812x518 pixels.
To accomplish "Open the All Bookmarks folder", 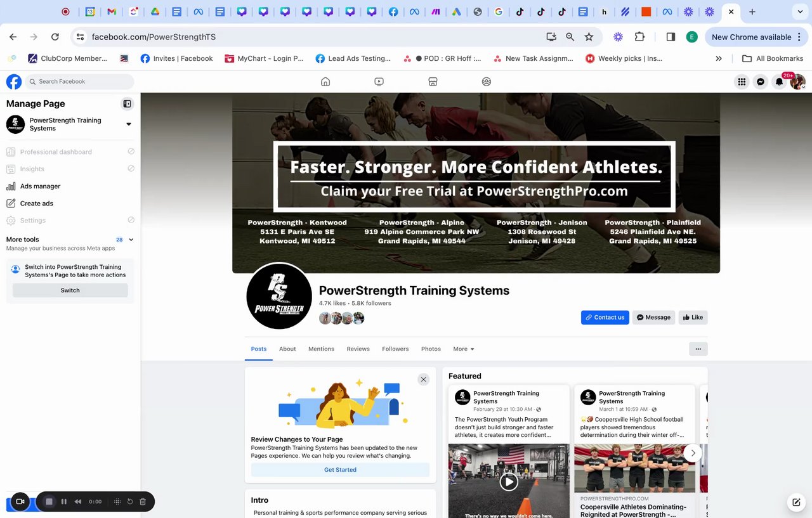I will [773, 58].
